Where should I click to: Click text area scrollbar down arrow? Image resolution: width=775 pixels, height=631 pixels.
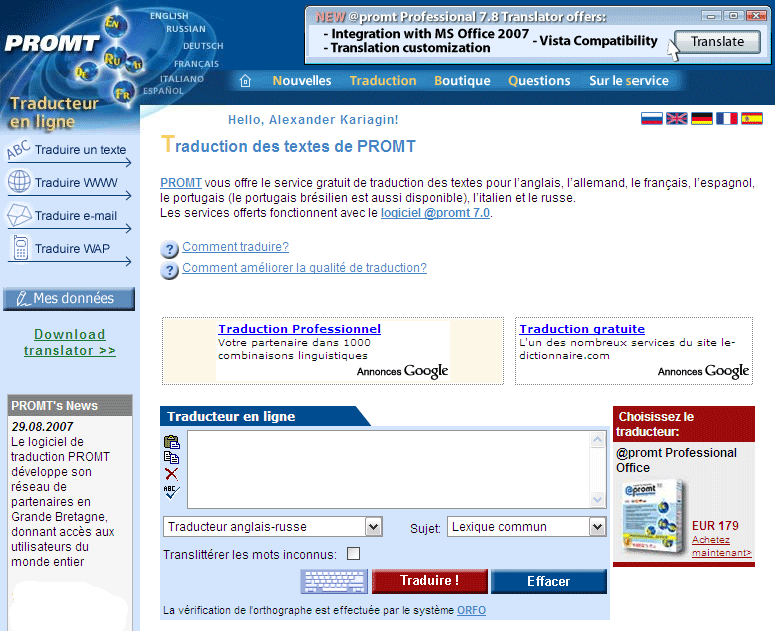pos(598,500)
